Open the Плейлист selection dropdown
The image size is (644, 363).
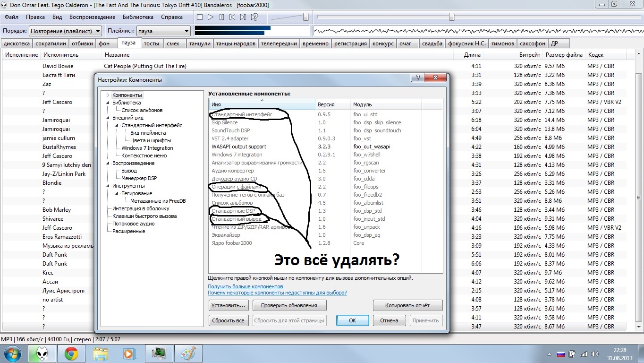[163, 31]
